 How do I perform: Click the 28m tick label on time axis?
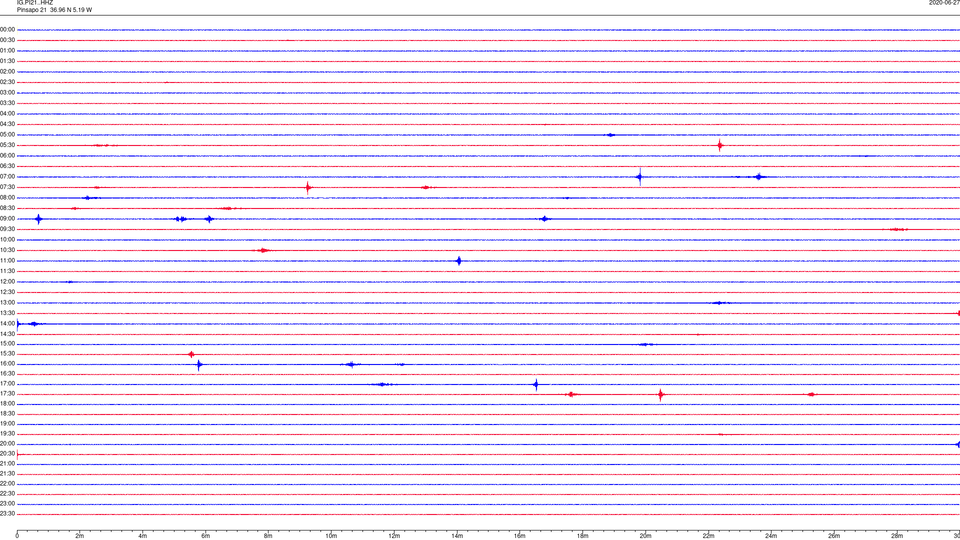897,536
